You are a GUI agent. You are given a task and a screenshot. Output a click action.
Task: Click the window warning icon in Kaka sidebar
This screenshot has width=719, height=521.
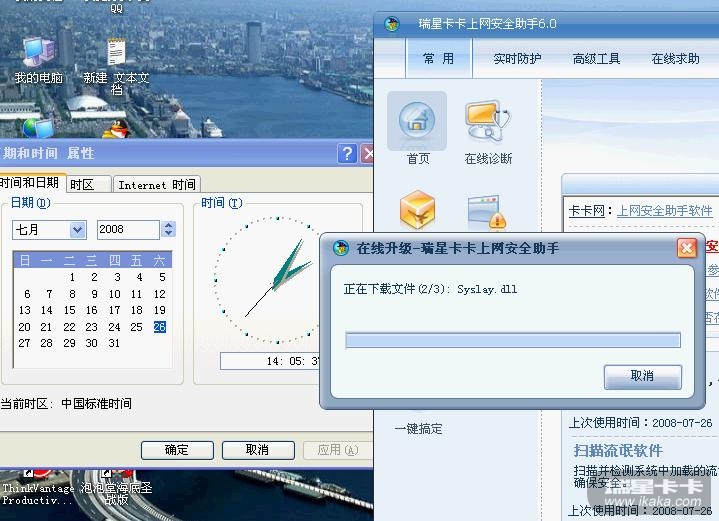pyautogui.click(x=487, y=212)
